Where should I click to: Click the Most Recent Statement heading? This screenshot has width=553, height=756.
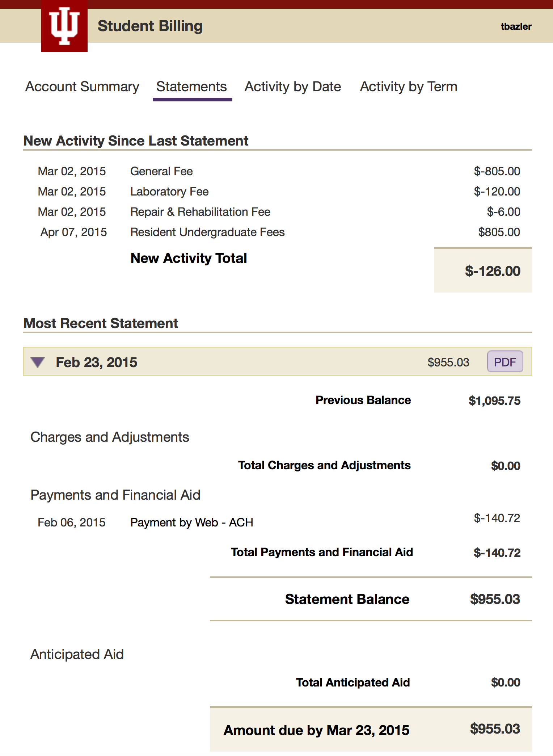pos(101,323)
